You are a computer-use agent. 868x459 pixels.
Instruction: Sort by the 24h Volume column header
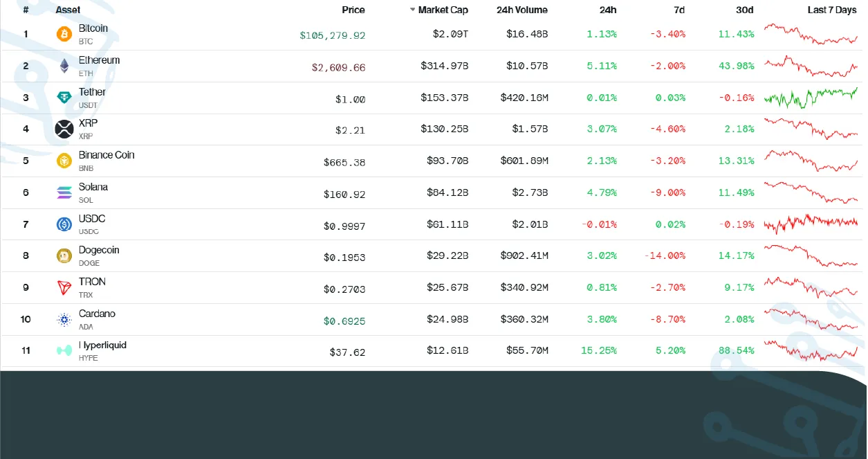[522, 10]
